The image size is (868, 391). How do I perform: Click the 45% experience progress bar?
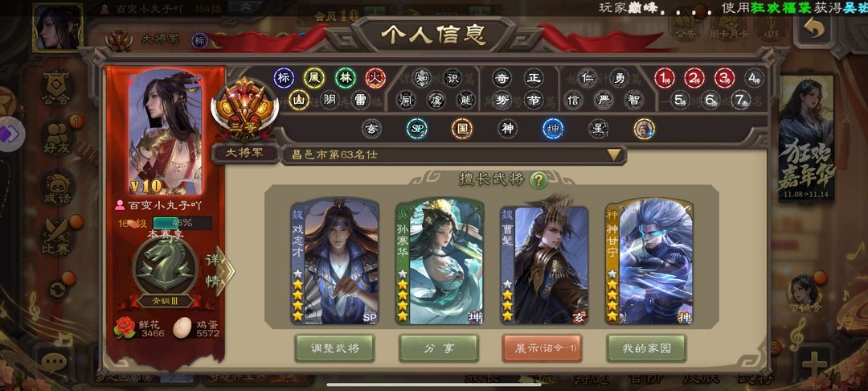click(x=182, y=223)
